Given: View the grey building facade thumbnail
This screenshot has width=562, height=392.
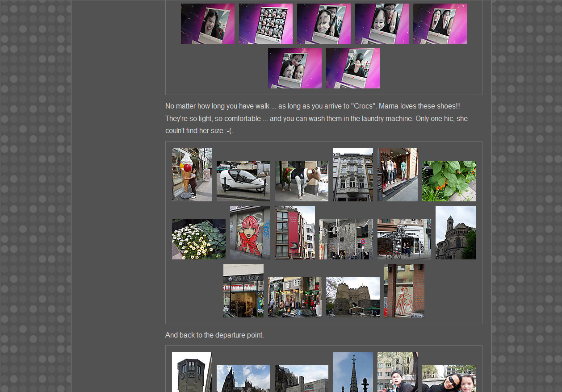Looking at the screenshot, I should coord(352,174).
